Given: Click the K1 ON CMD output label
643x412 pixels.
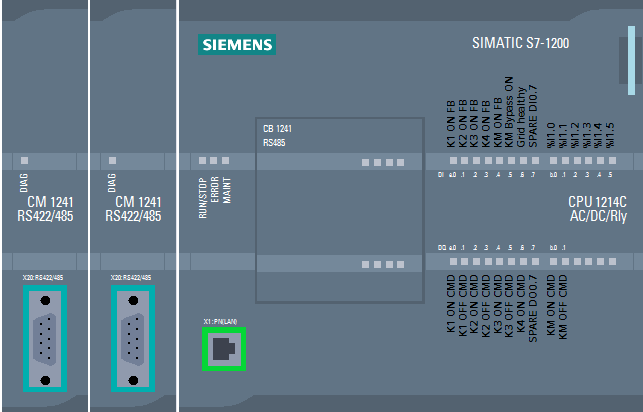Looking at the screenshot, I should [x=451, y=303].
